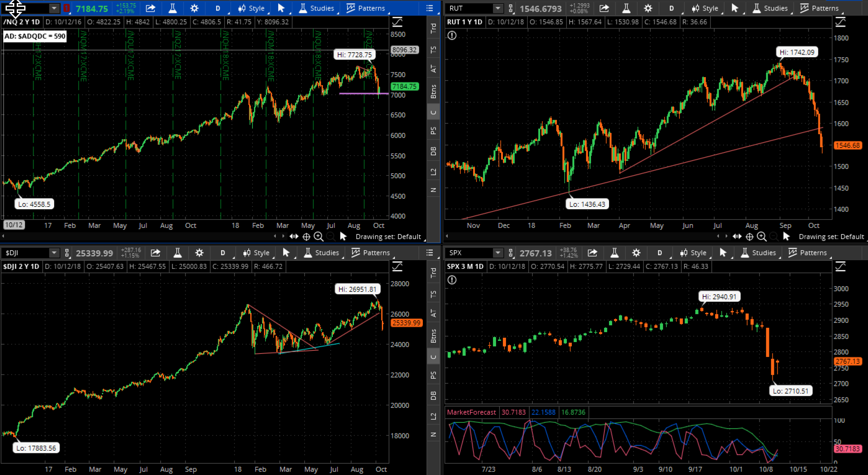Click the symbol input field of /NQ chart
This screenshot has height=475, width=868.
(24, 9)
